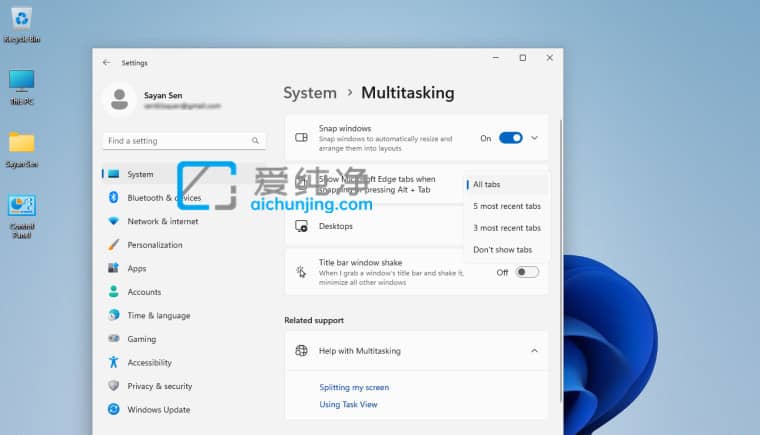
Task: Click the Accessibility figure icon
Action: coord(113,362)
